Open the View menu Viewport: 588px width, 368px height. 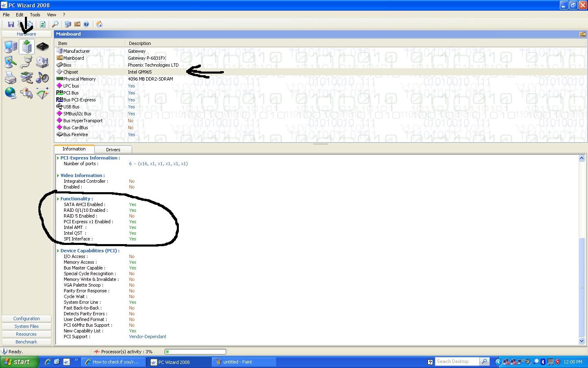click(x=51, y=15)
